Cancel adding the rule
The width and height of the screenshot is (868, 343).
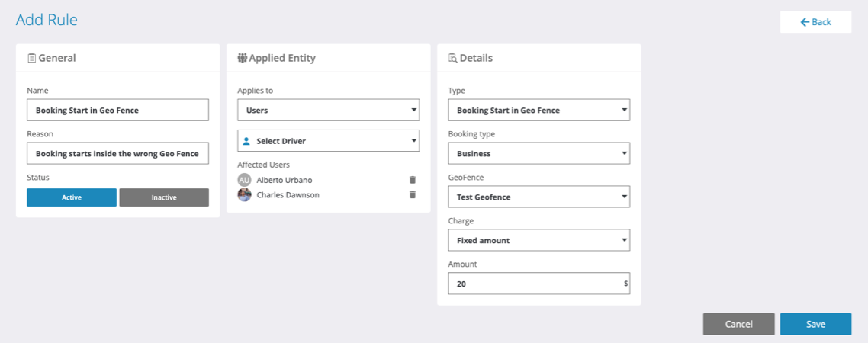738,324
